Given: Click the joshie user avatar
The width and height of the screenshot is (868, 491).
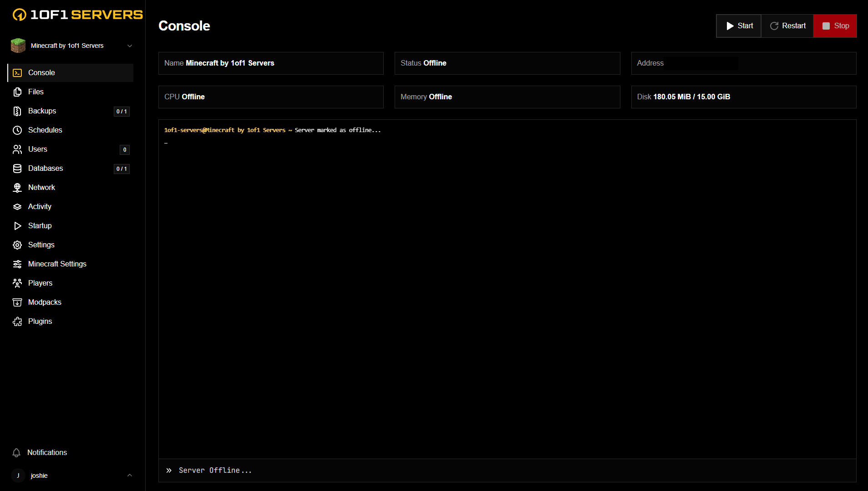Looking at the screenshot, I should (x=18, y=476).
